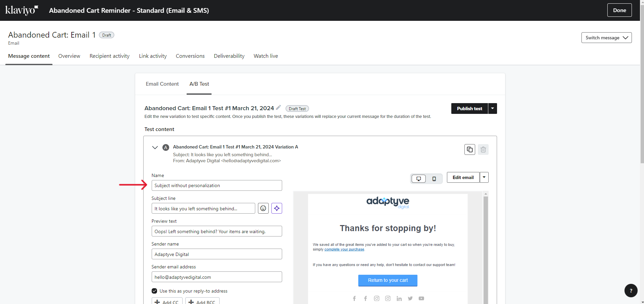Click the complete your purchase link
Viewport: 644px width, 304px height.
tap(344, 250)
